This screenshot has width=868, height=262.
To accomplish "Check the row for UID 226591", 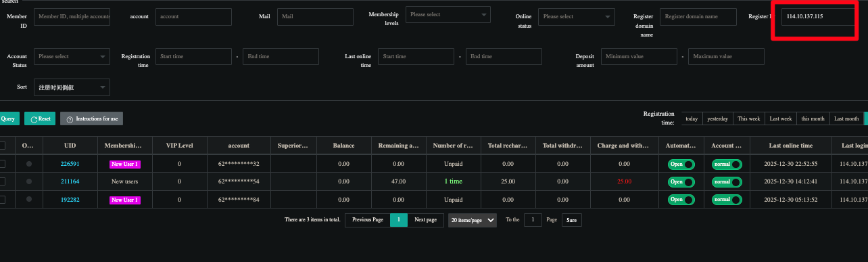I will (2, 163).
